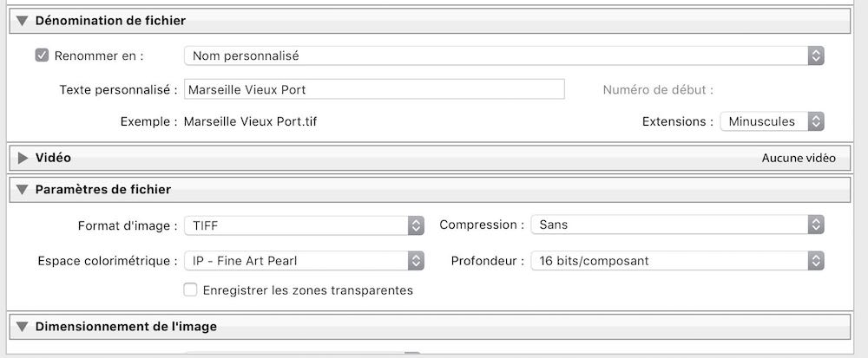Click the Dimensionnement de l'image header title

pos(126,327)
